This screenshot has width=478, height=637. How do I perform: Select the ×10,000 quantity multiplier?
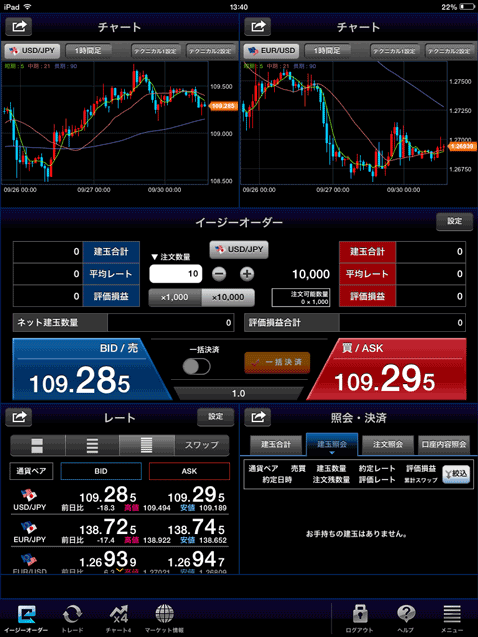pyautogui.click(x=228, y=297)
